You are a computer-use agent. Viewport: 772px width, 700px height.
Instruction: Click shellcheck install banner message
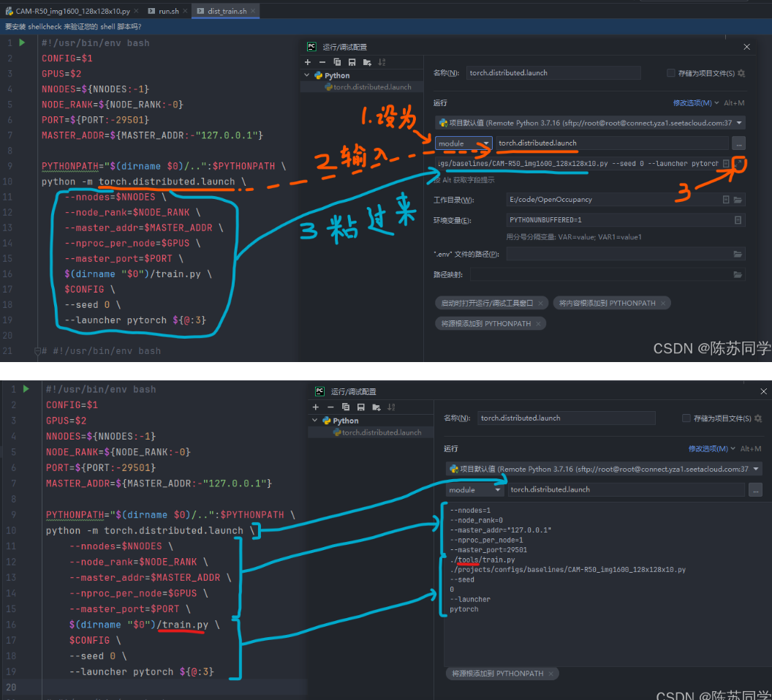(73, 26)
